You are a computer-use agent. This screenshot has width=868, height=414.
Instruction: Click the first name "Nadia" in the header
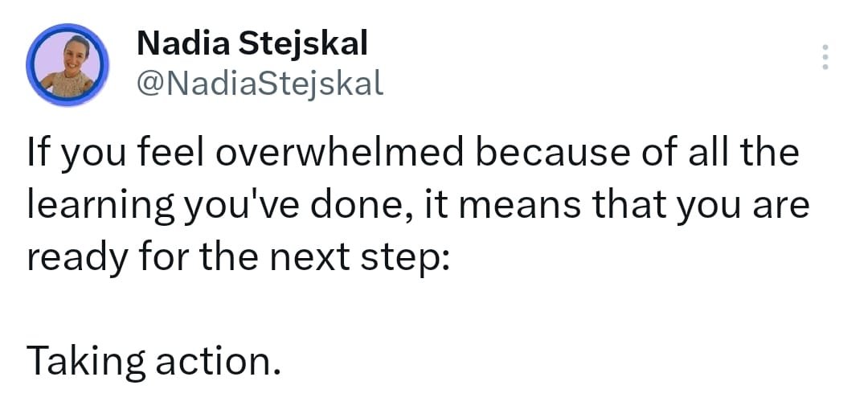(x=183, y=43)
